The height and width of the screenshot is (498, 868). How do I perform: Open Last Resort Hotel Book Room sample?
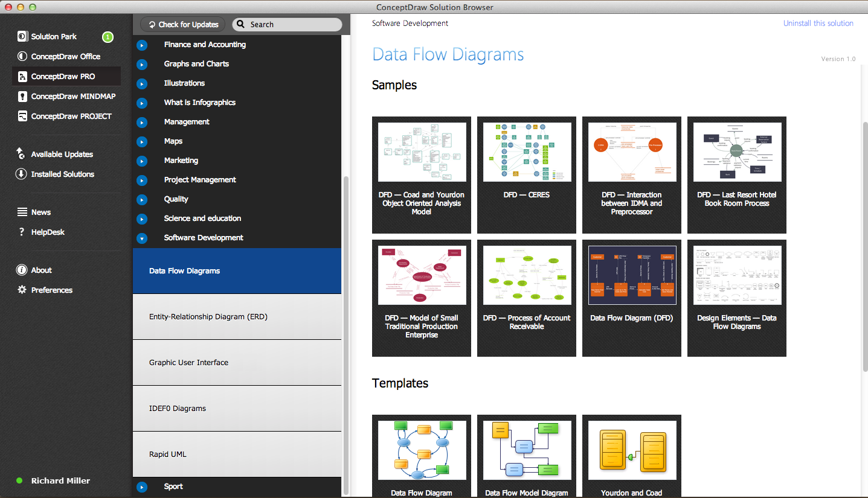point(737,175)
